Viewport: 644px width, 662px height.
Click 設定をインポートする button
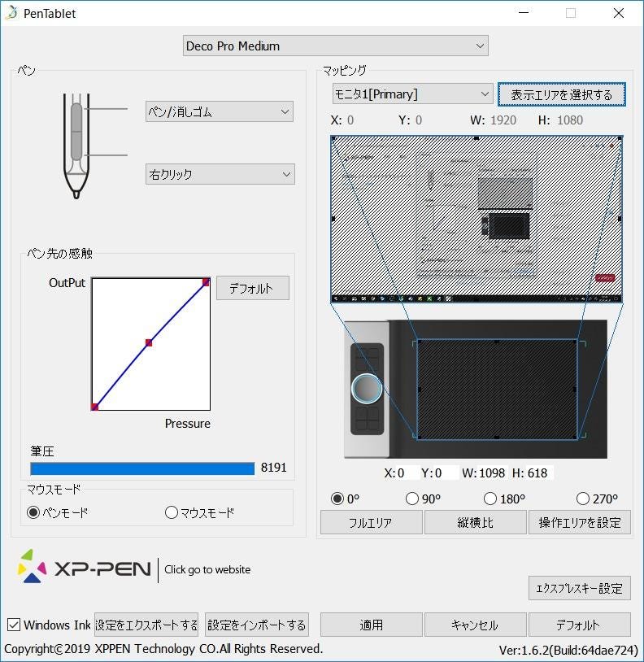[257, 625]
